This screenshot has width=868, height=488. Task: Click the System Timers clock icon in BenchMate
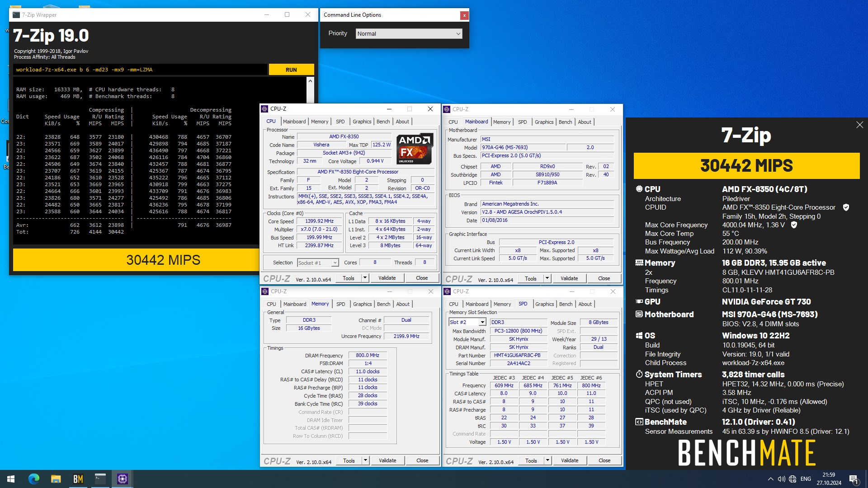click(x=639, y=374)
